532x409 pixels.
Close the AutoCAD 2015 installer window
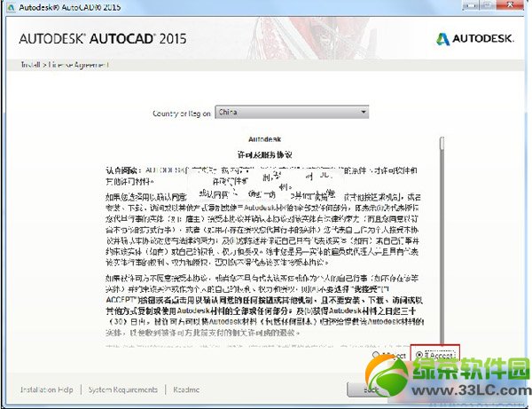[x=511, y=5]
